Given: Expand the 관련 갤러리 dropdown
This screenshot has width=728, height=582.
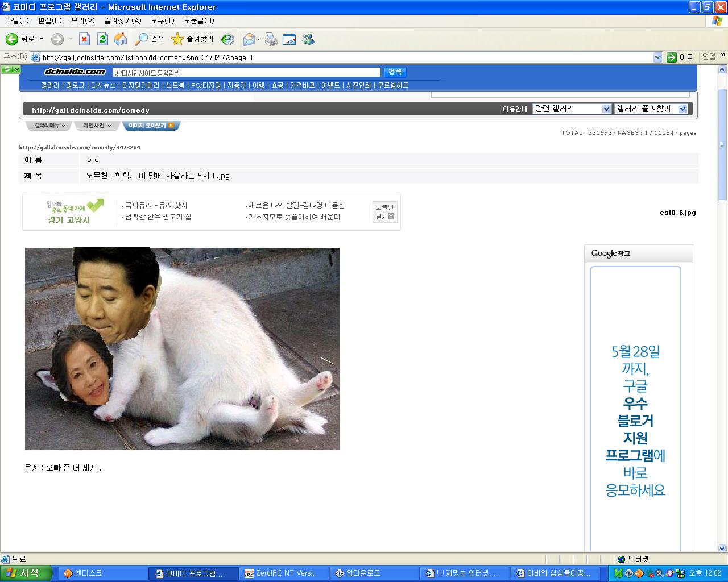Looking at the screenshot, I should click(x=606, y=109).
